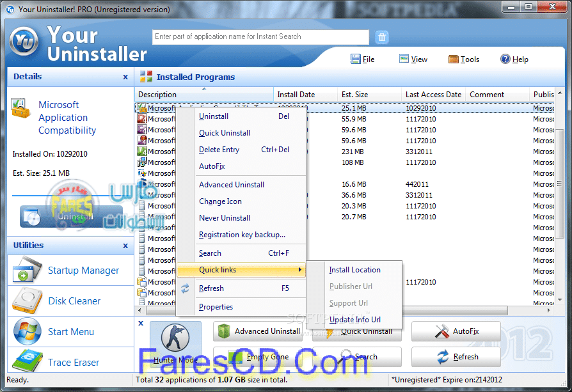Select the row with size 108 MB
Screen dimensions: 572x392
(345, 162)
